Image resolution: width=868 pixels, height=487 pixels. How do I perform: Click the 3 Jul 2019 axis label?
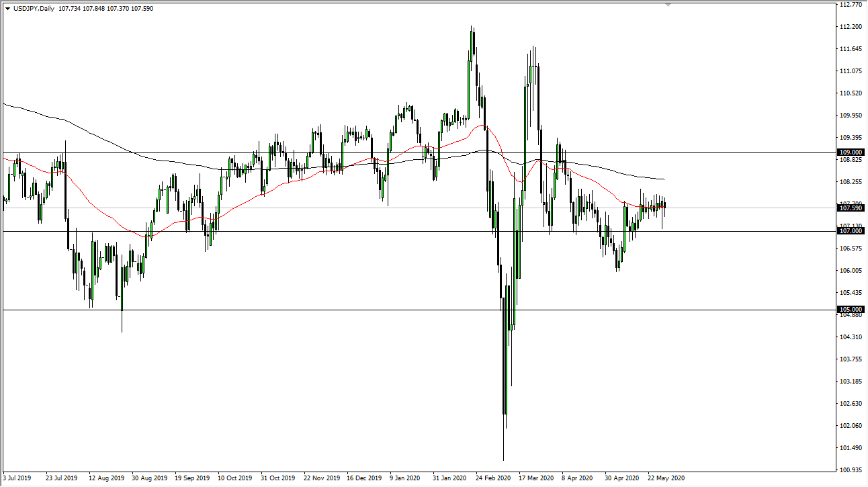[x=15, y=478]
